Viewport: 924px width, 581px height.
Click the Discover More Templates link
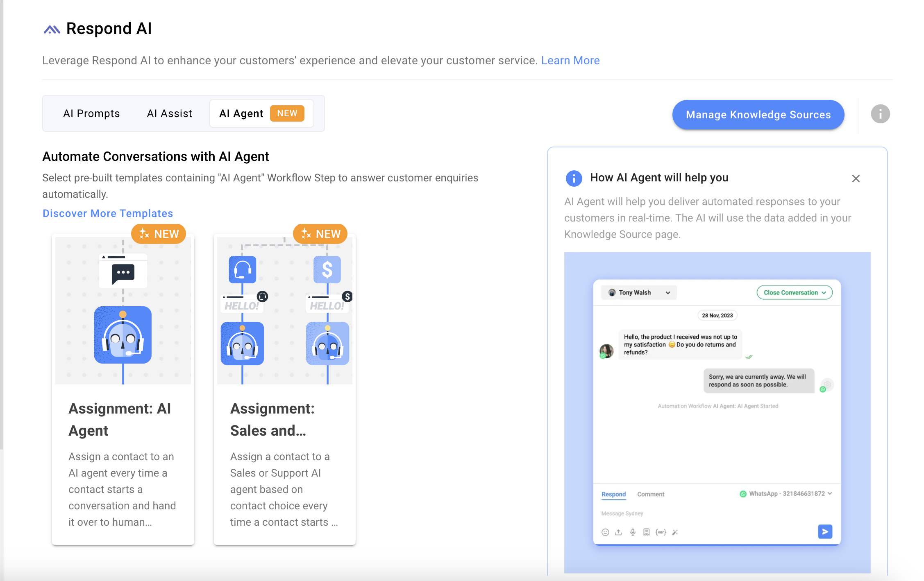[107, 213]
